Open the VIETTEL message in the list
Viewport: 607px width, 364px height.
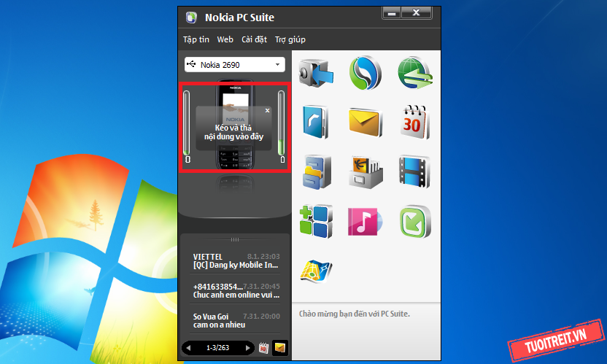click(235, 261)
